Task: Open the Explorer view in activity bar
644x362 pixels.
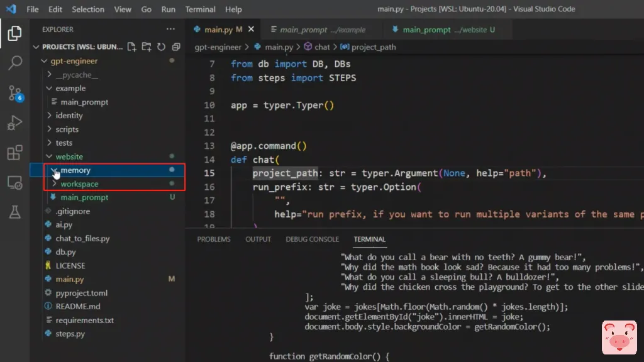Action: (x=15, y=33)
